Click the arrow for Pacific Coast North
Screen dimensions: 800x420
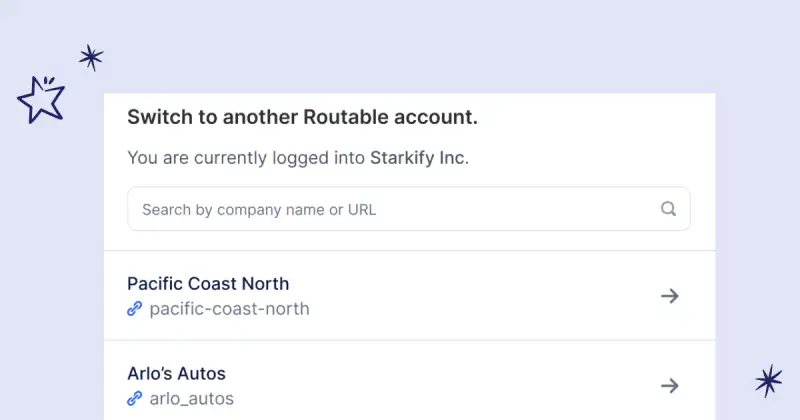tap(670, 296)
